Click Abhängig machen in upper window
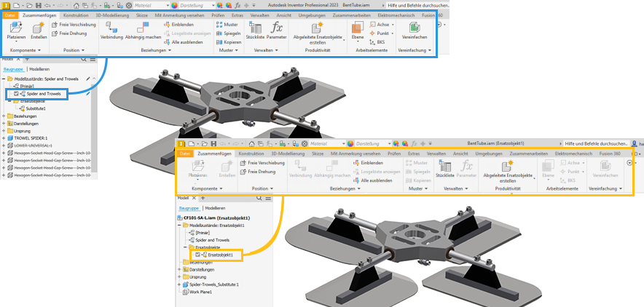This screenshot has width=644, height=307. click(143, 31)
